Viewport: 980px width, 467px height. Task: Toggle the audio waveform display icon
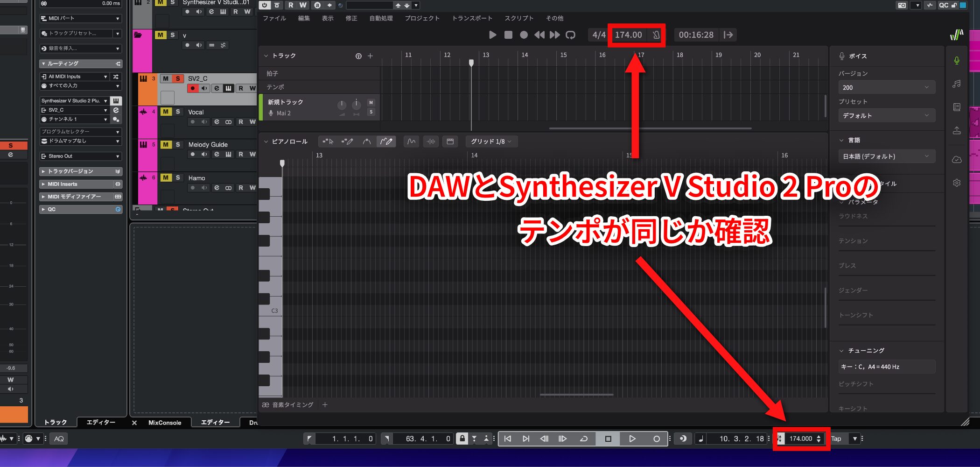[x=431, y=142]
